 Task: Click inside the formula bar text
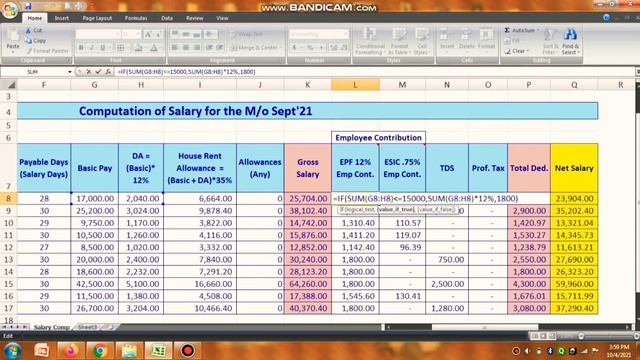click(187, 72)
